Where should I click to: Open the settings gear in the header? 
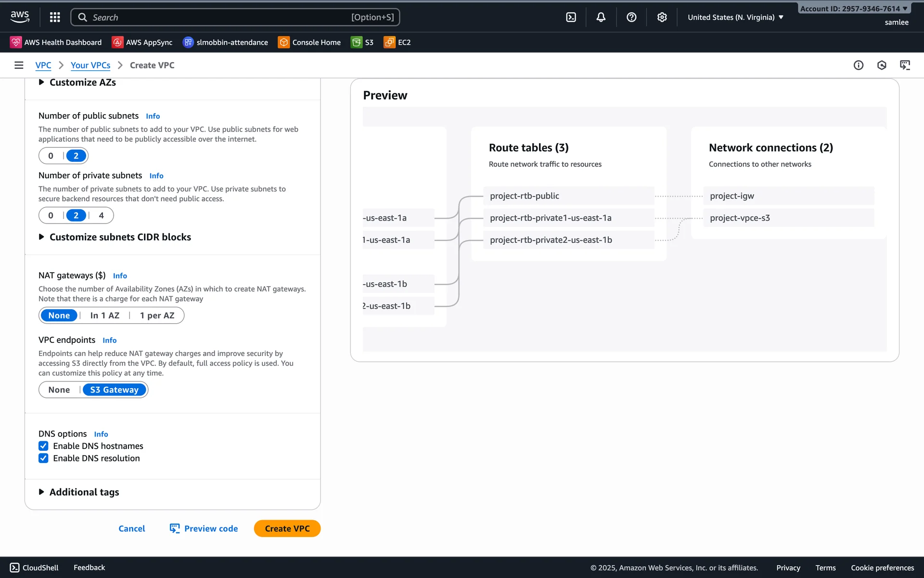tap(662, 17)
